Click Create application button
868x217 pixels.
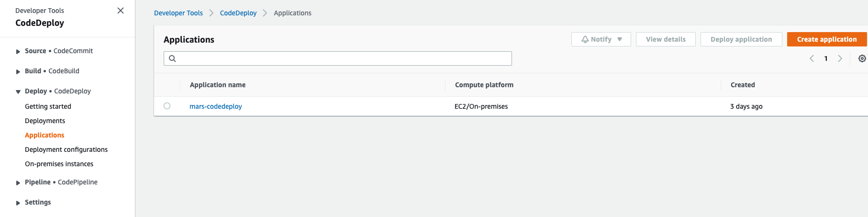(827, 39)
